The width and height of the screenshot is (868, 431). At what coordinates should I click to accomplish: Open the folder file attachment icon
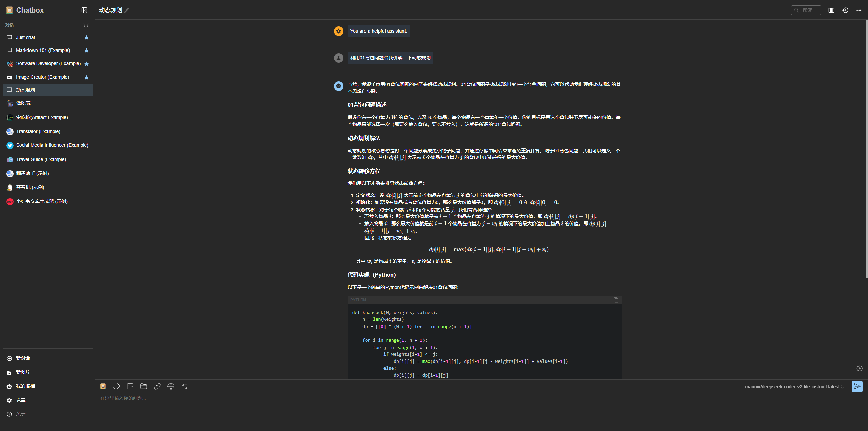(x=144, y=386)
